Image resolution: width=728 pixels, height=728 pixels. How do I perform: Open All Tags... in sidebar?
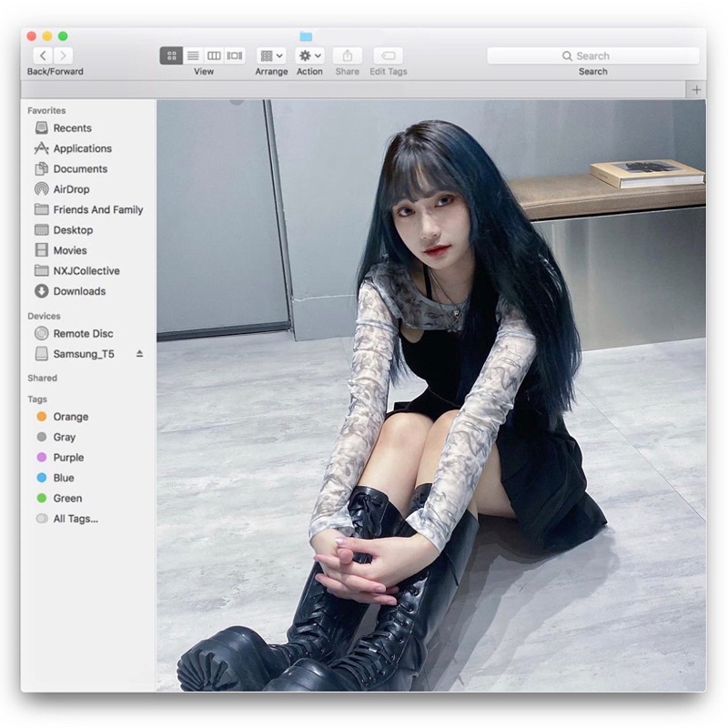click(x=75, y=519)
